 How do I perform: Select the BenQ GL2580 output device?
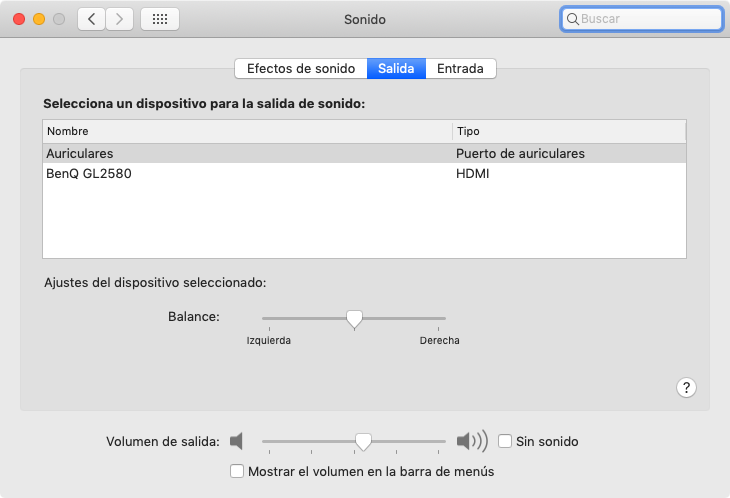pyautogui.click(x=364, y=174)
